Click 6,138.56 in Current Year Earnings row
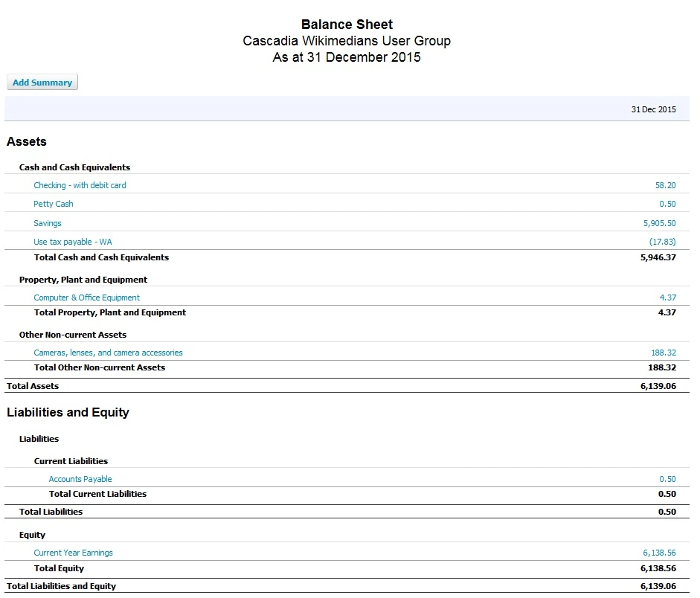The image size is (700, 598). coord(659,553)
